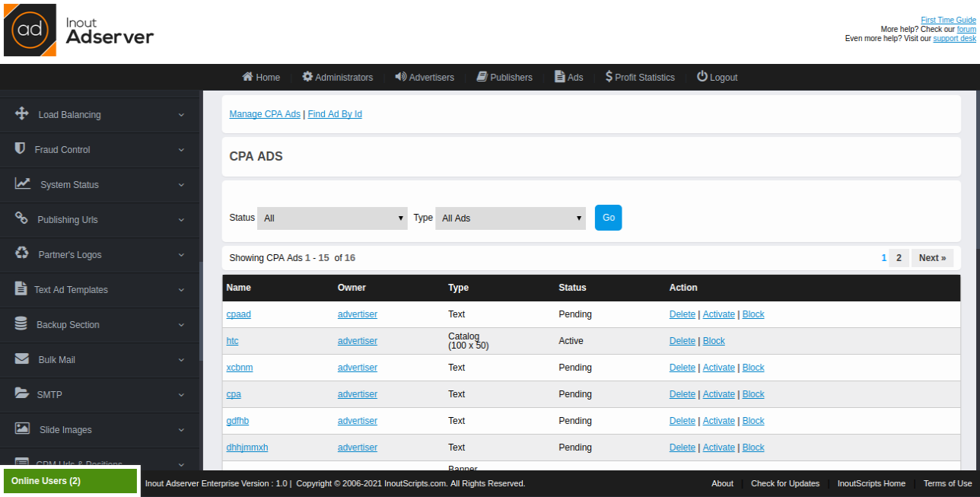Open the Publishers menu
The height and width of the screenshot is (497, 980).
tap(504, 77)
